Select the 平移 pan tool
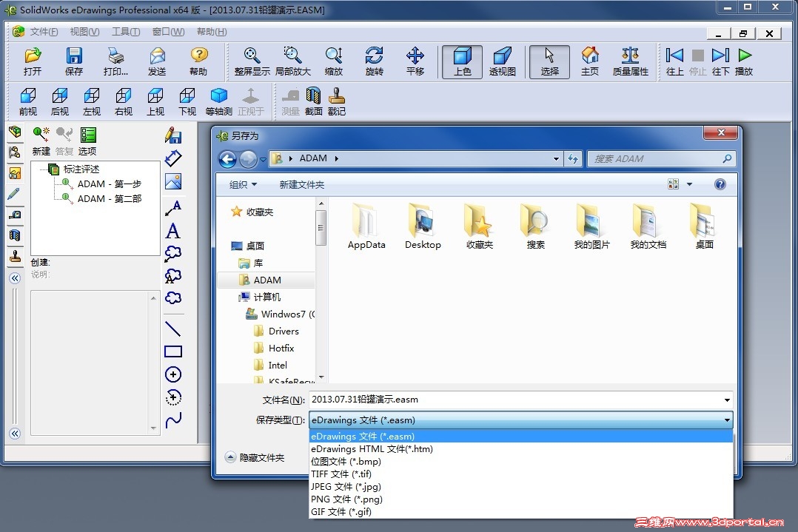798x532 pixels. pos(415,61)
